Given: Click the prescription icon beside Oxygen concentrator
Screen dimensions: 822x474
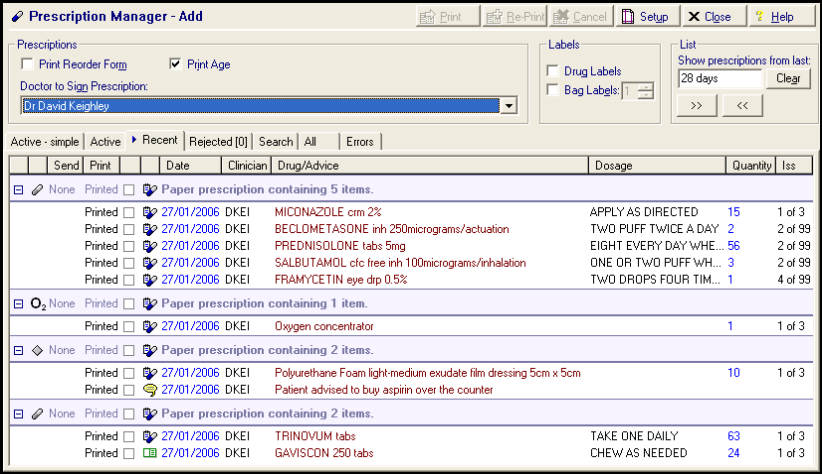Looking at the screenshot, I should pos(150,326).
